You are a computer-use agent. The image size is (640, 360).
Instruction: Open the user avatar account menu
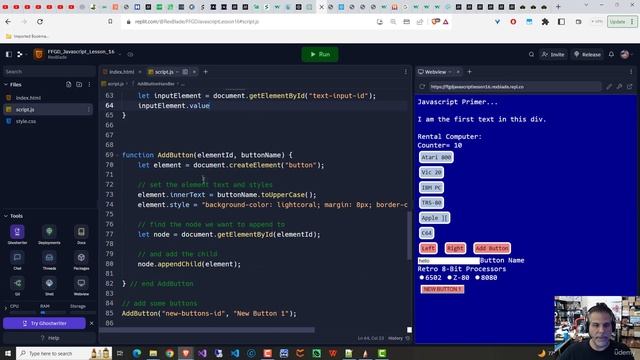[x=625, y=54]
